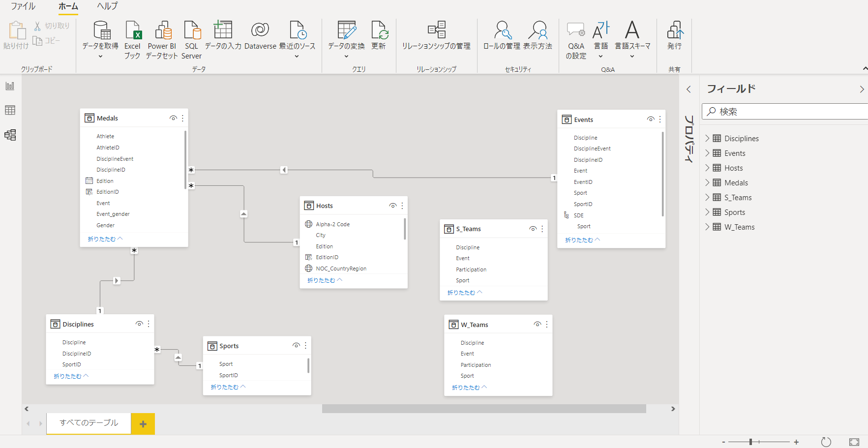Toggle visibility of the Disciplines table

[x=140, y=324]
